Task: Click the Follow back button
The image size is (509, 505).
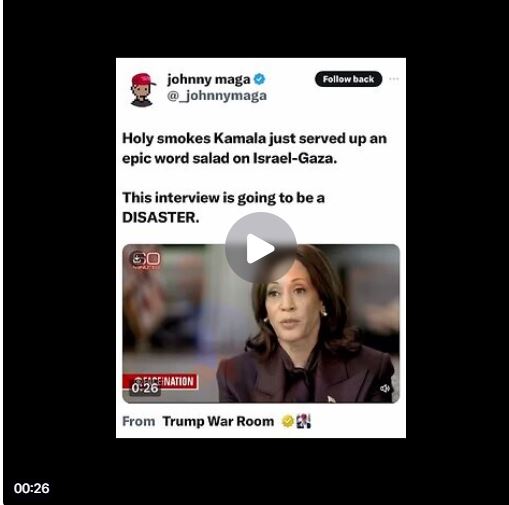Action: (348, 79)
